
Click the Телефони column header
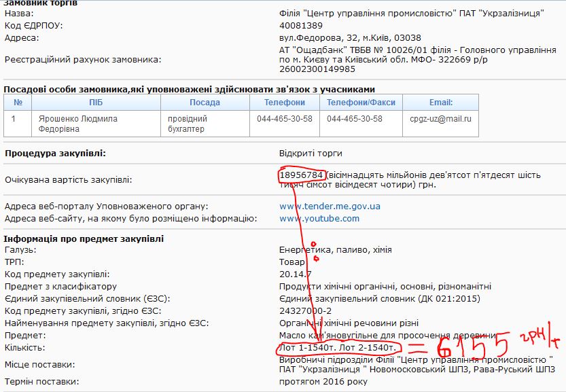[x=285, y=103]
